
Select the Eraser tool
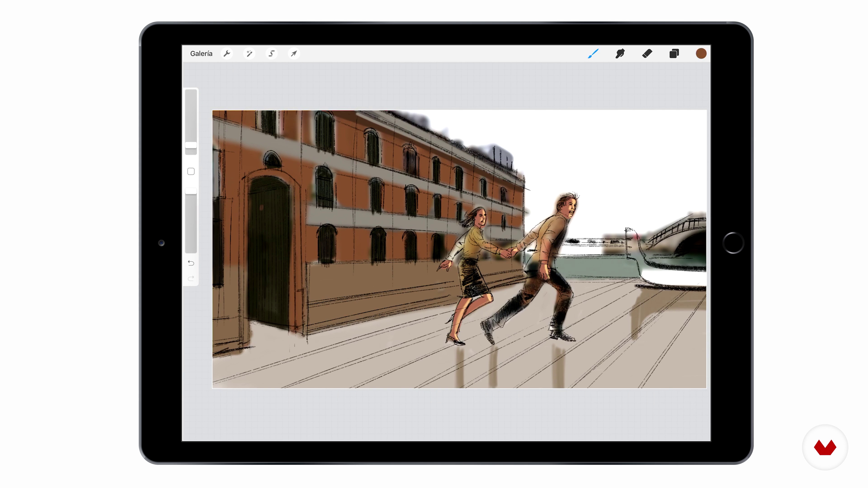click(647, 54)
